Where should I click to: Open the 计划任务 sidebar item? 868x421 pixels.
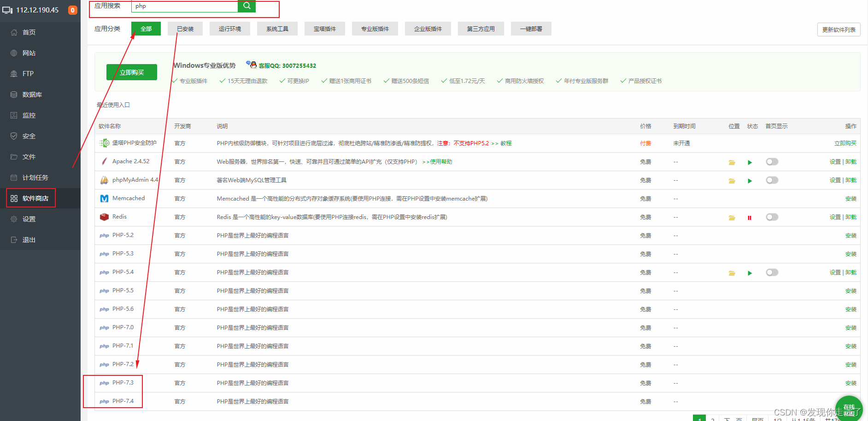click(x=35, y=178)
